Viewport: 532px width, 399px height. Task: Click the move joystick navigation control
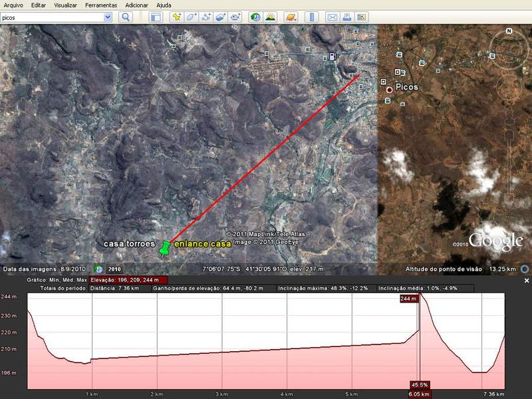coord(508,87)
